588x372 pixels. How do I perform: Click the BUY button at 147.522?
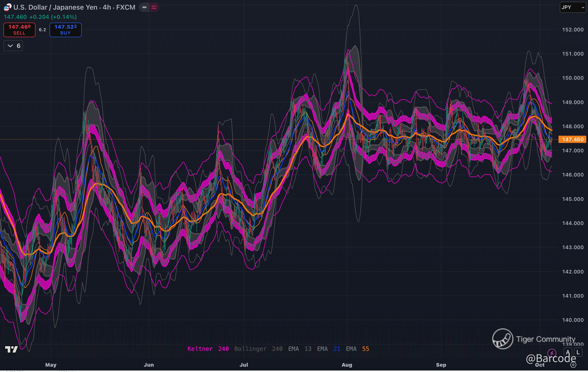(65, 30)
